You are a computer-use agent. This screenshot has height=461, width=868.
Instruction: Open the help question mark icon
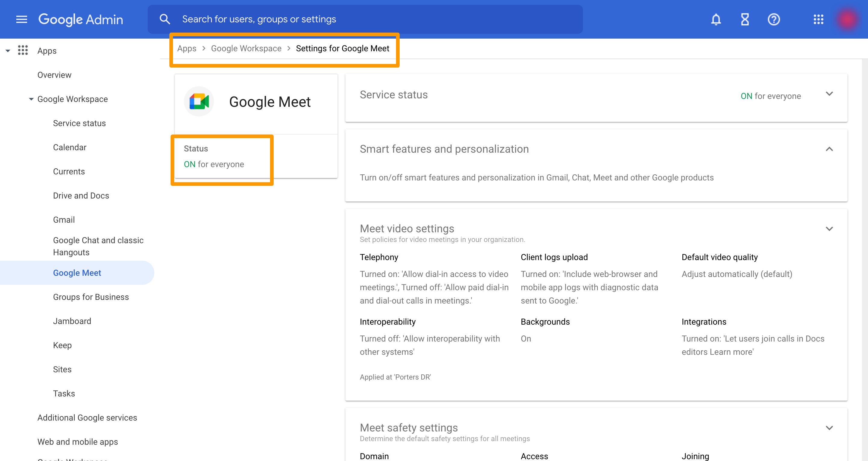point(774,19)
